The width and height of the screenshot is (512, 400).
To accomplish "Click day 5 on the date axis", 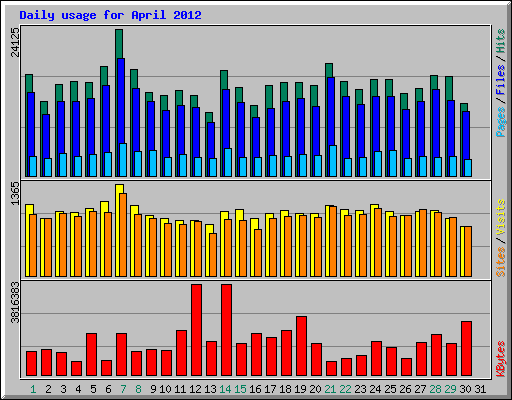I will coord(93,389).
